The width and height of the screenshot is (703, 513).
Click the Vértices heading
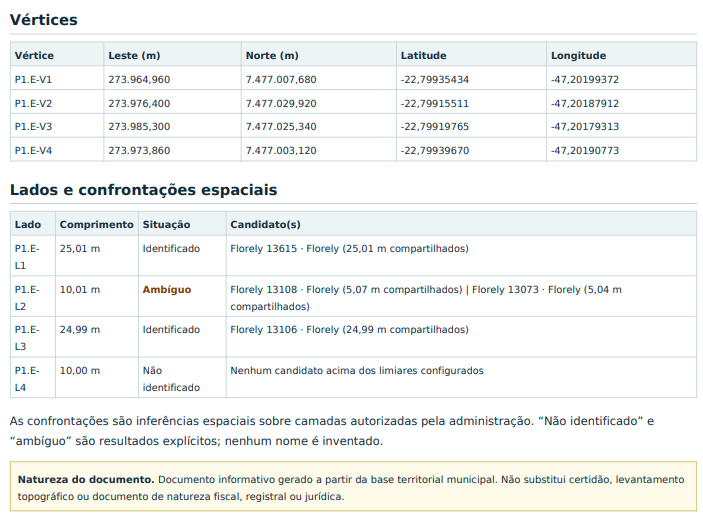[x=43, y=20]
